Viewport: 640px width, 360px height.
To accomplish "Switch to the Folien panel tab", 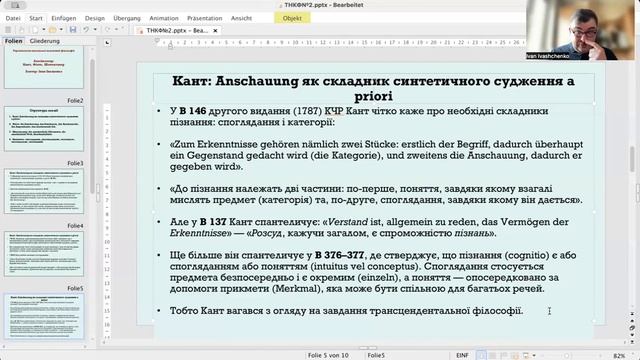I will [13, 41].
